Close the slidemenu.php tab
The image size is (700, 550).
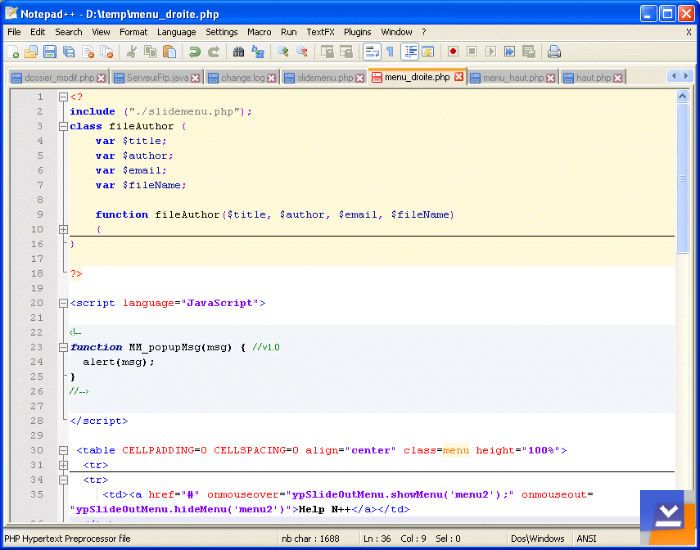(x=360, y=78)
